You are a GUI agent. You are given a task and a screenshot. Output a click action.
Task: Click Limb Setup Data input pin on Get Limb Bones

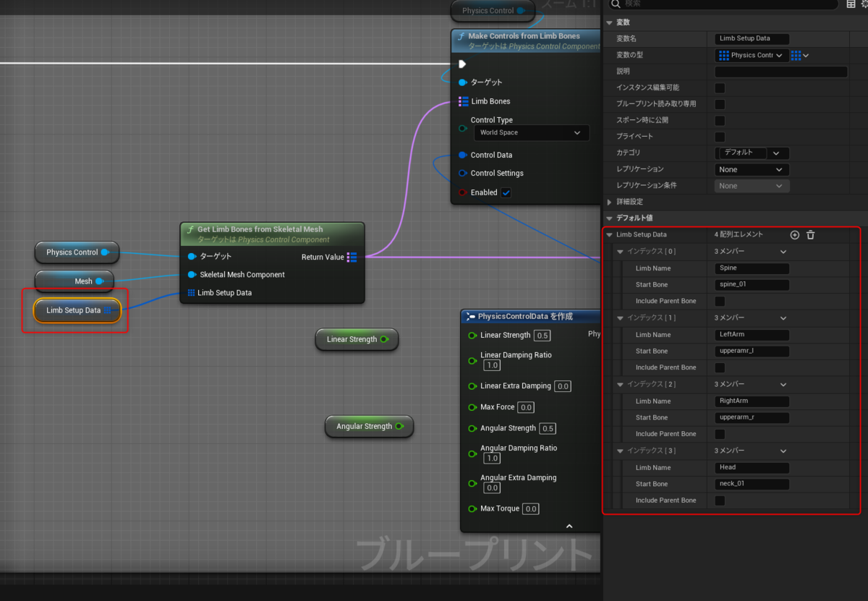pos(192,293)
